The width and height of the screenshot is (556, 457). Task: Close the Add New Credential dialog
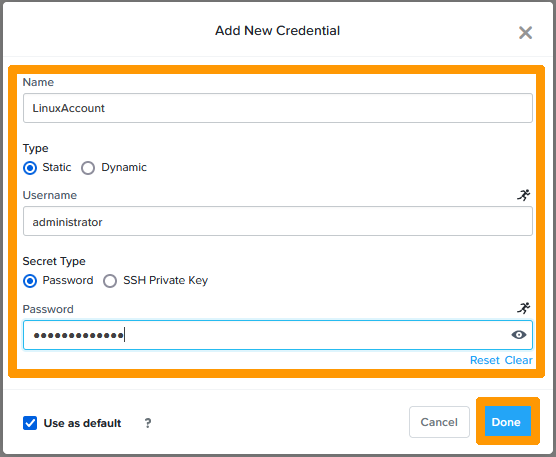coord(525,33)
